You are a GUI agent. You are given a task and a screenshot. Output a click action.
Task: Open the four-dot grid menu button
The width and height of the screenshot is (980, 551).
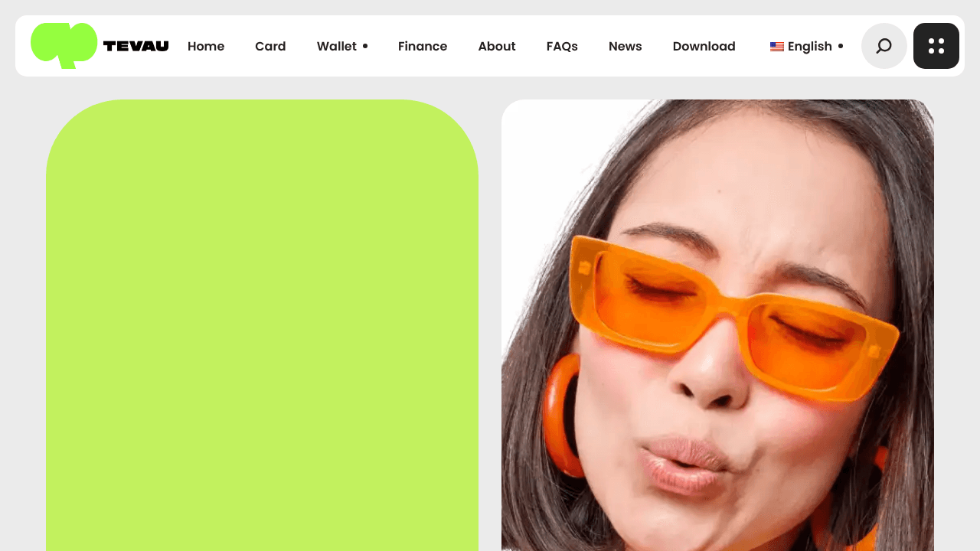(936, 46)
